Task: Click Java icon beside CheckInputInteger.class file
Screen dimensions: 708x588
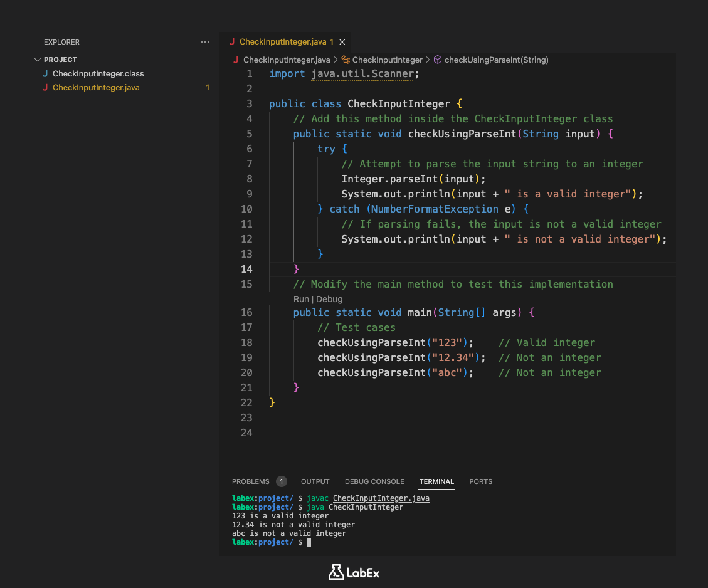Action: tap(45, 74)
